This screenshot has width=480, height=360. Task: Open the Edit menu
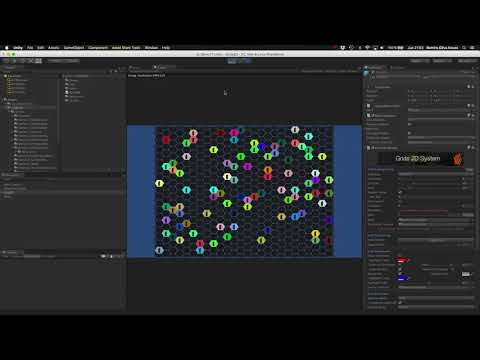tap(41, 48)
